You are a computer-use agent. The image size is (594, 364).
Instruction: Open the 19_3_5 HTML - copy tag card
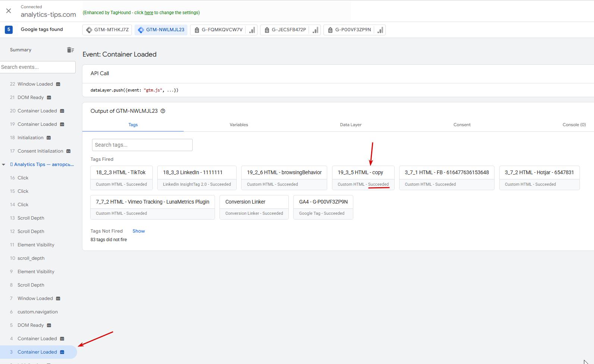click(x=363, y=178)
